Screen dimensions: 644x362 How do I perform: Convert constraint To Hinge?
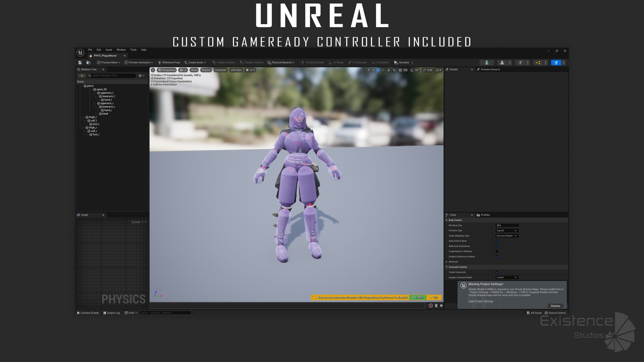[x=336, y=62]
